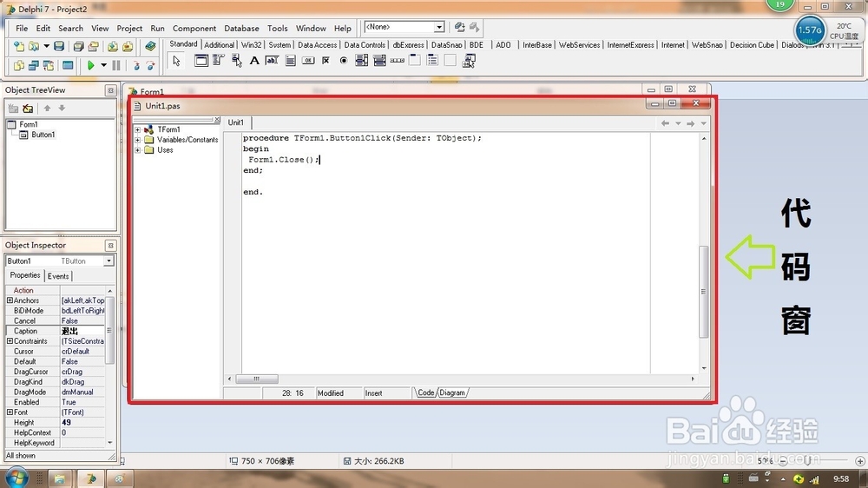Click Add File to Project icon
This screenshot has height=488, width=868.
113,47
